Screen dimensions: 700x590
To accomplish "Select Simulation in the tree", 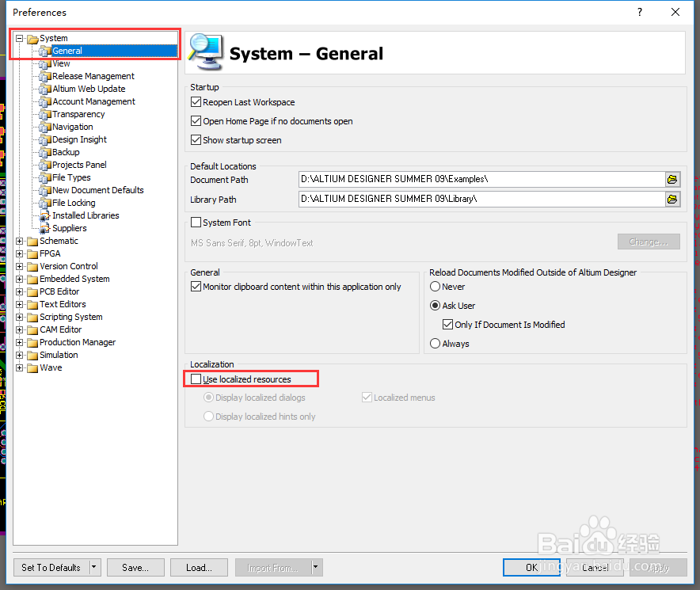I will pos(59,355).
